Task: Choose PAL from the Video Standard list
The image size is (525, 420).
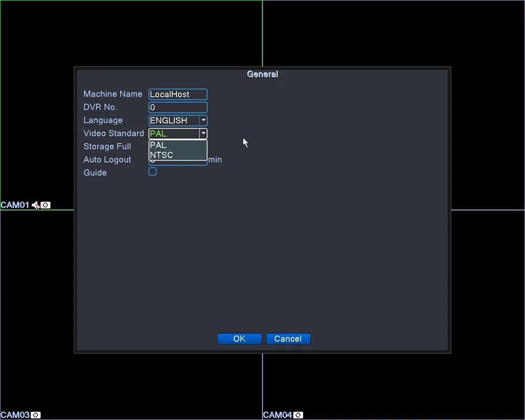Action: point(178,145)
